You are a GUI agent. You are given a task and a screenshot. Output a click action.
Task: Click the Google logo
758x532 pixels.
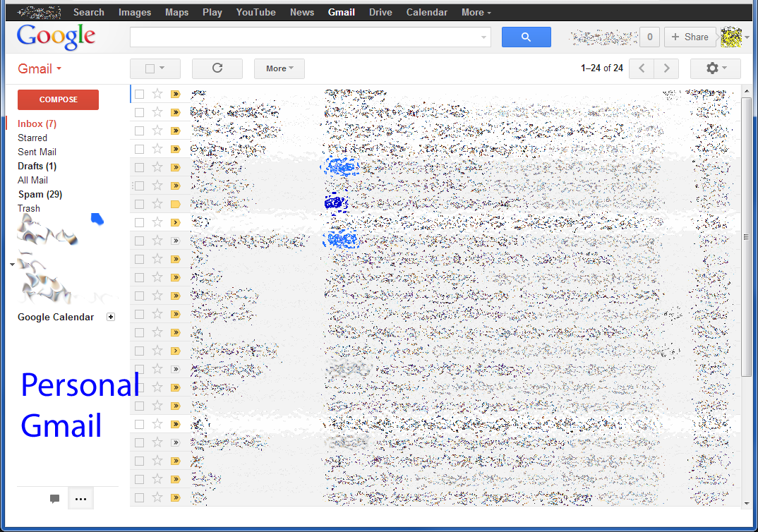point(56,37)
